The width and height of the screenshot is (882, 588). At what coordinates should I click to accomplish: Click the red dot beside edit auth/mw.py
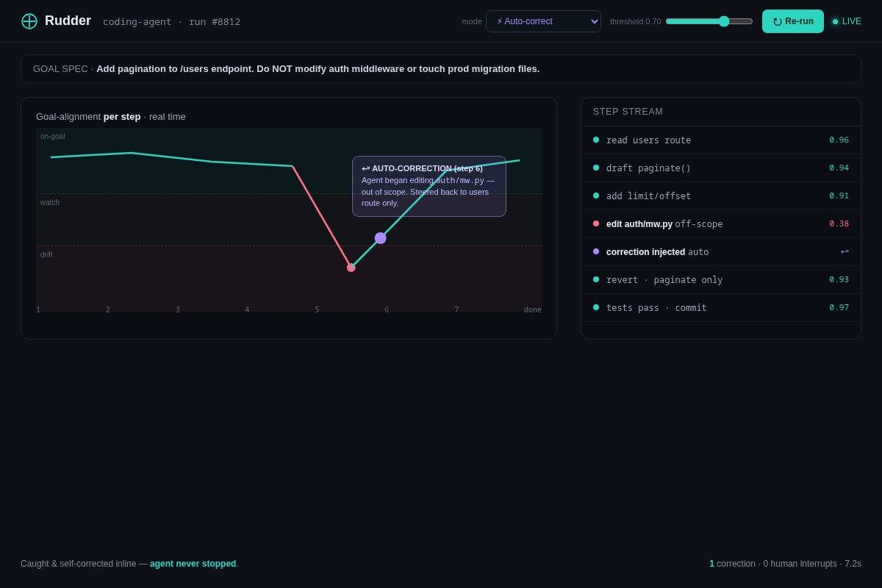coord(596,223)
